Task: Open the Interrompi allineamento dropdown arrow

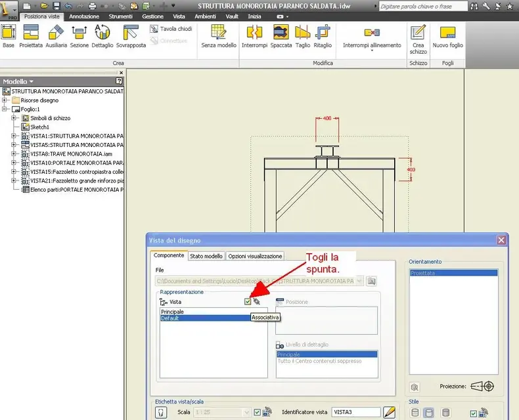Action: coord(372,51)
